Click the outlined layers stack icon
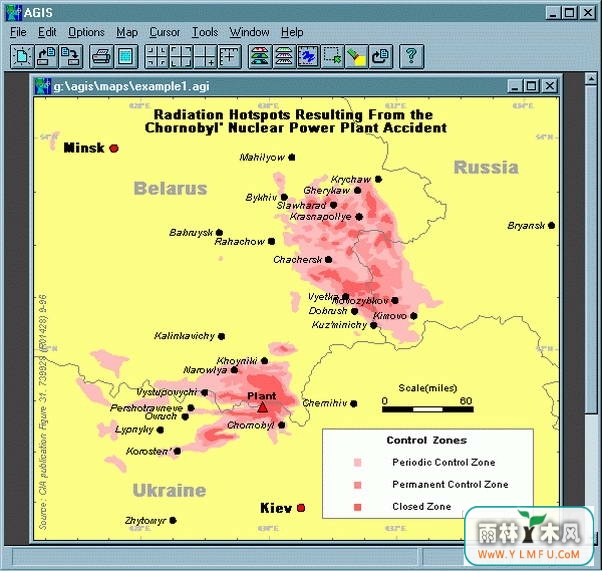Image resolution: width=602 pixels, height=571 pixels. click(284, 56)
